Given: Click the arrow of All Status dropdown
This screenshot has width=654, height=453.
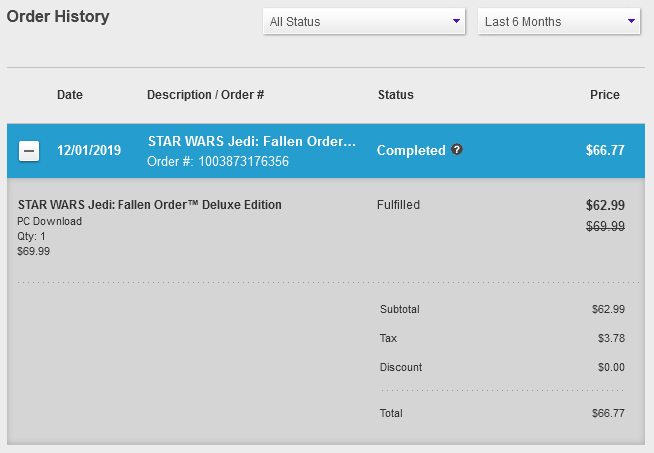Looking at the screenshot, I should coord(456,21).
